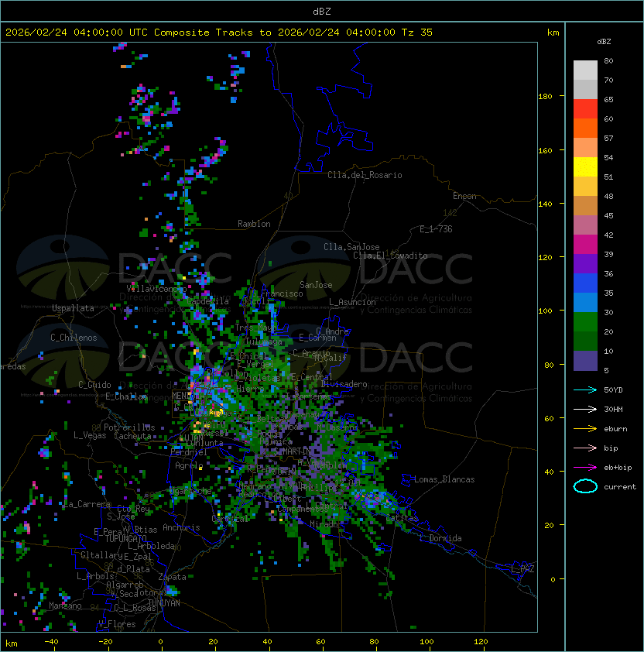Click the 'C_Chilenos' map label
Viewport: 644px width, 652px height.
coord(74,338)
